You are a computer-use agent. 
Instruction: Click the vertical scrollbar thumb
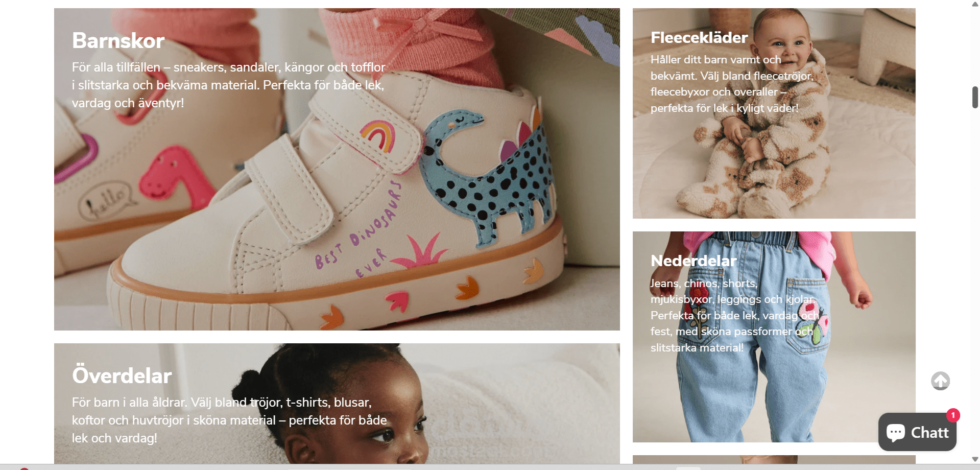[975, 97]
